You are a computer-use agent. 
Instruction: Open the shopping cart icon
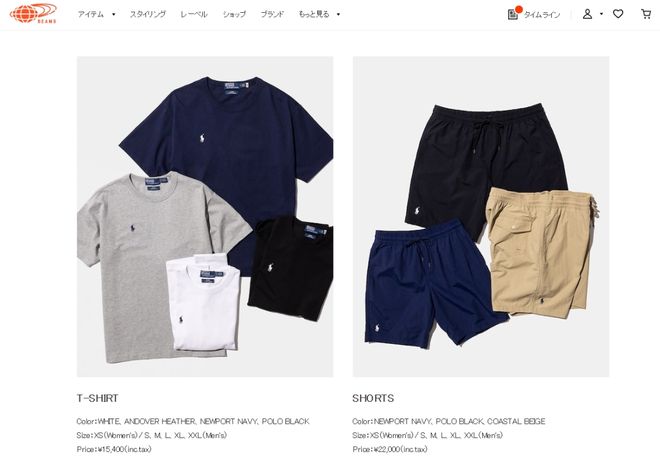click(646, 14)
